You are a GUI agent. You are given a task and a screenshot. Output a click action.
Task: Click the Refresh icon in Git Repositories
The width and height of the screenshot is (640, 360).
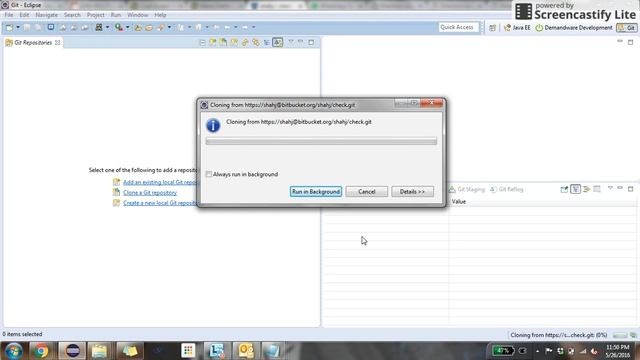(x=245, y=42)
